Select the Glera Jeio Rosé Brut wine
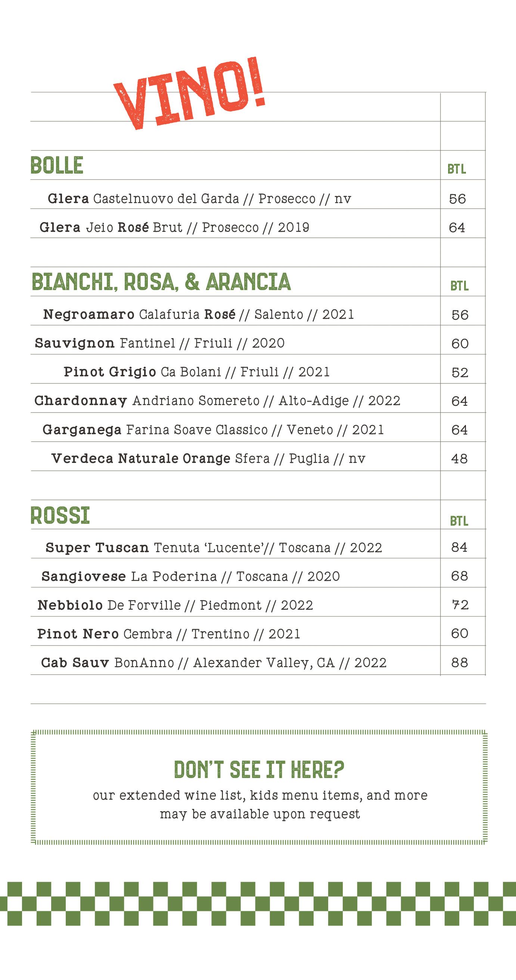This screenshot has width=516, height=980. [174, 227]
